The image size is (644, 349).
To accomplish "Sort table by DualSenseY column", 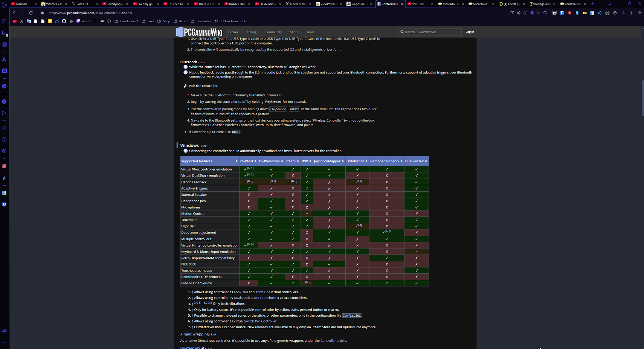I will point(416,161).
